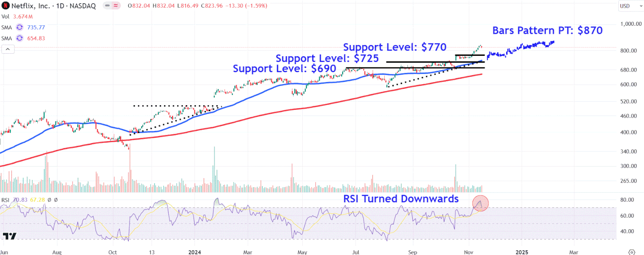
Task: Click the TradingView logo watermark
Action: click(x=9, y=235)
